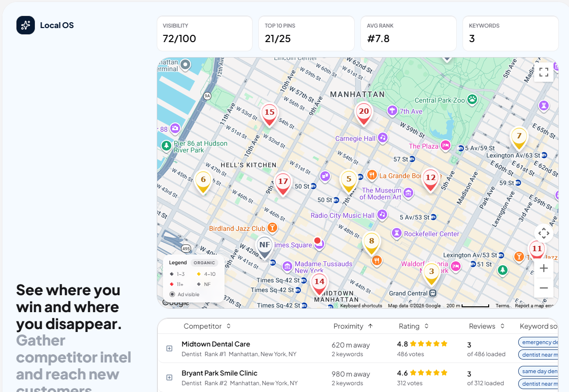Select the rank 12 red map pin
The width and height of the screenshot is (569, 392).
click(x=431, y=181)
